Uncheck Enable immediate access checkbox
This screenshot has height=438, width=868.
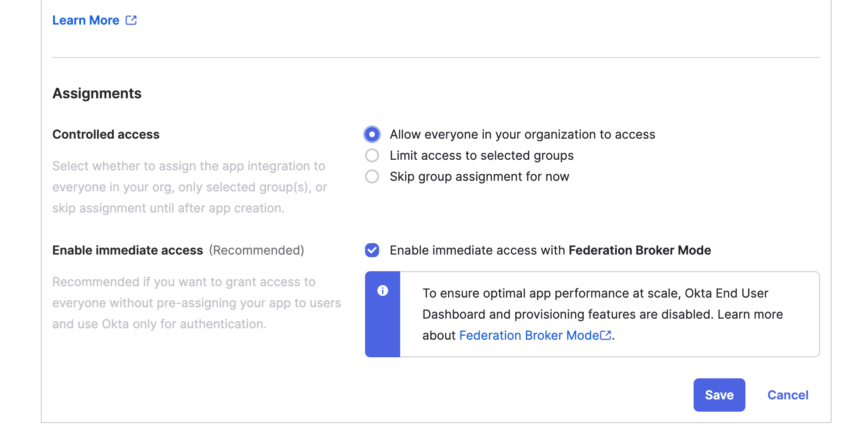(372, 250)
